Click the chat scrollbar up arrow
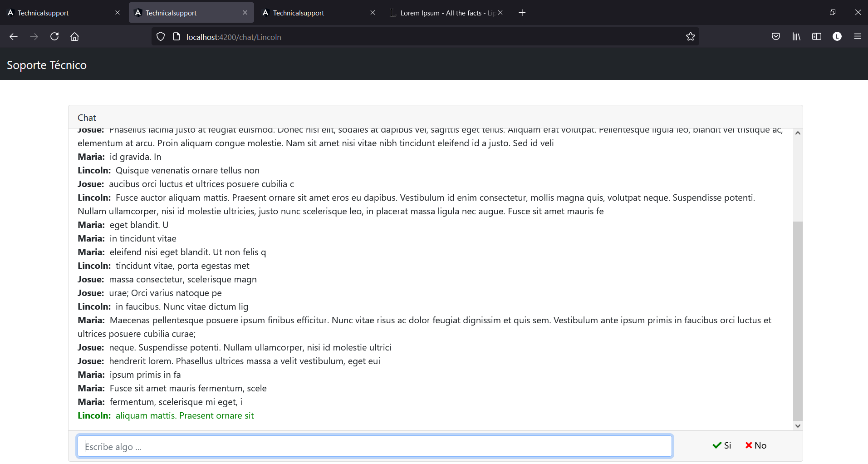Screen dimensions: 868x464 click(x=798, y=133)
